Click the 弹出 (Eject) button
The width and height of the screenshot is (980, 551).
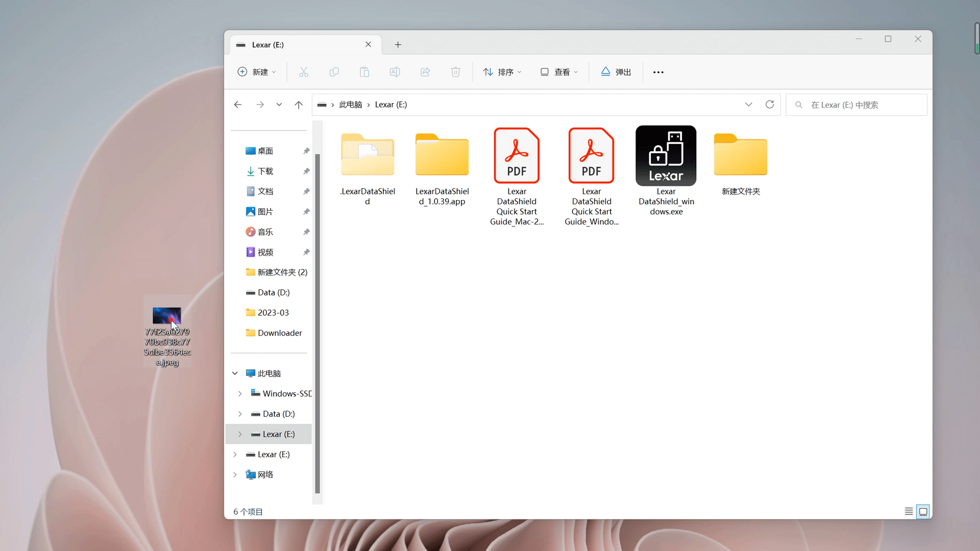click(x=616, y=72)
